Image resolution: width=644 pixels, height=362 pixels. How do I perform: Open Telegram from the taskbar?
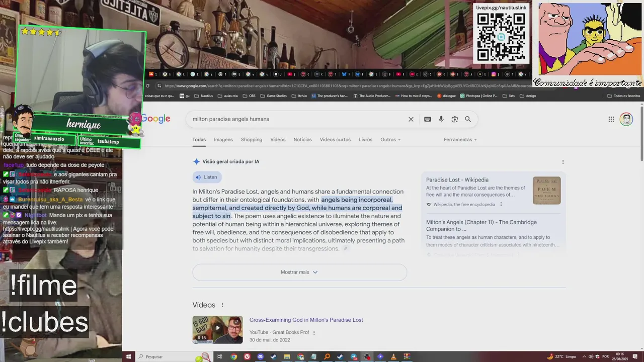(x=353, y=356)
